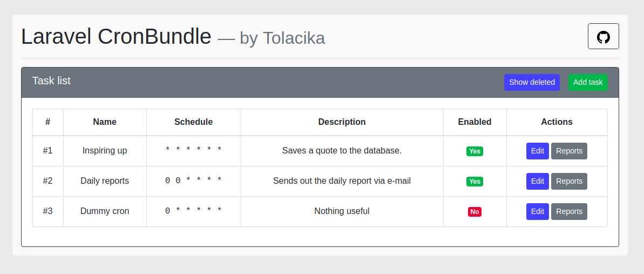
Task: Edit the Dummy cron task
Action: click(537, 211)
